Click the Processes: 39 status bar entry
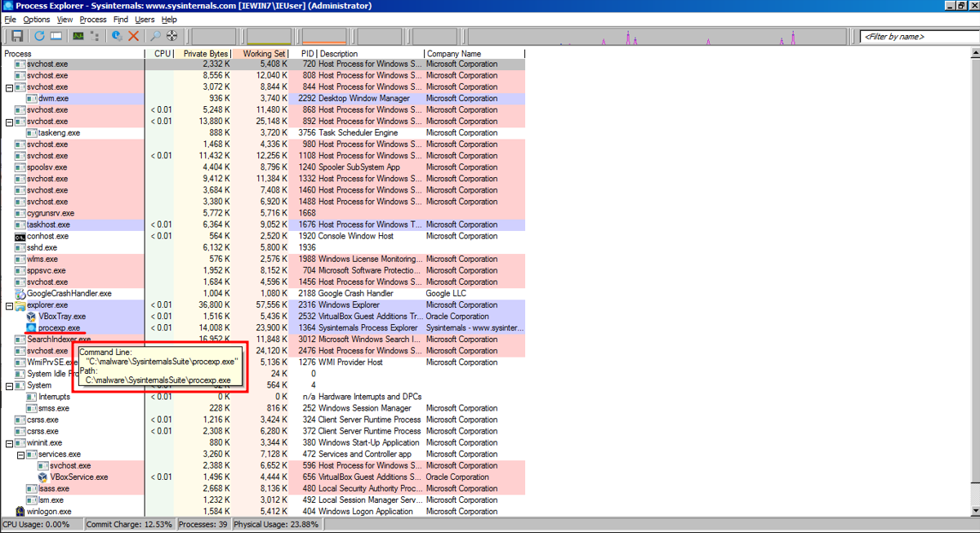The width and height of the screenshot is (980, 533). pos(203,525)
